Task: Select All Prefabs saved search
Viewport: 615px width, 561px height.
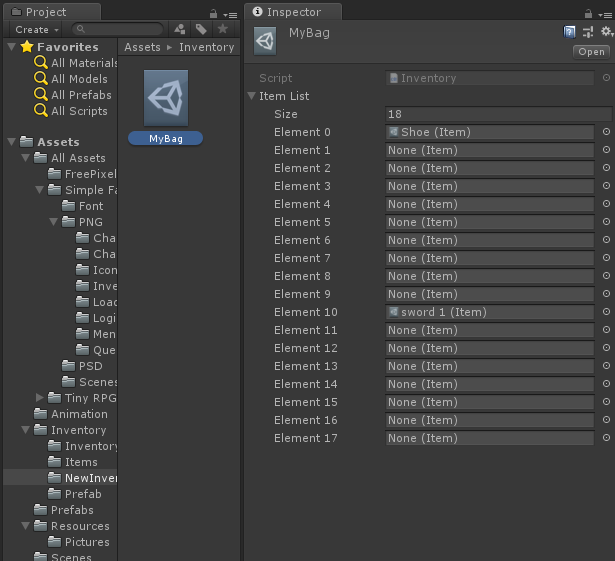Action: pos(73,95)
